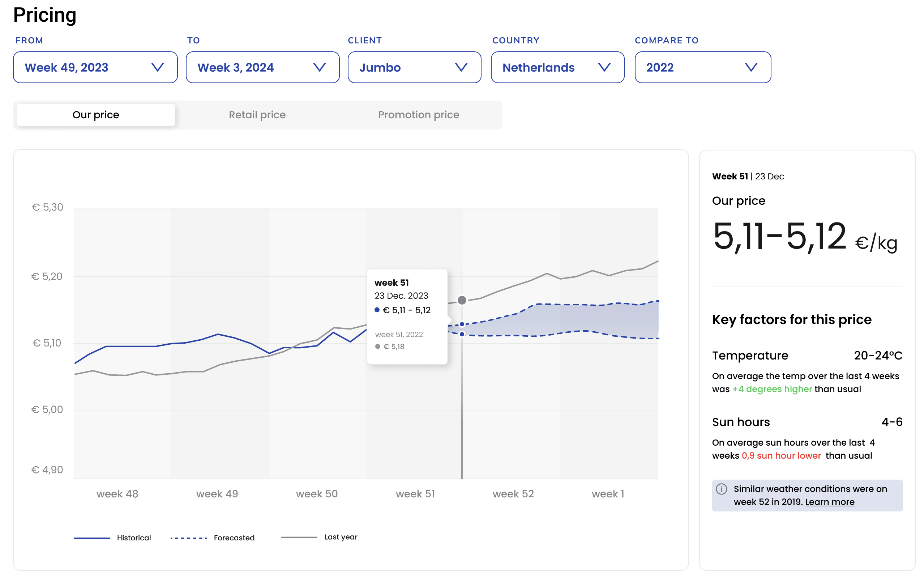Viewport: 924px width, 578px height.
Task: Open the Country dropdown showing Netherlands
Action: tap(557, 67)
